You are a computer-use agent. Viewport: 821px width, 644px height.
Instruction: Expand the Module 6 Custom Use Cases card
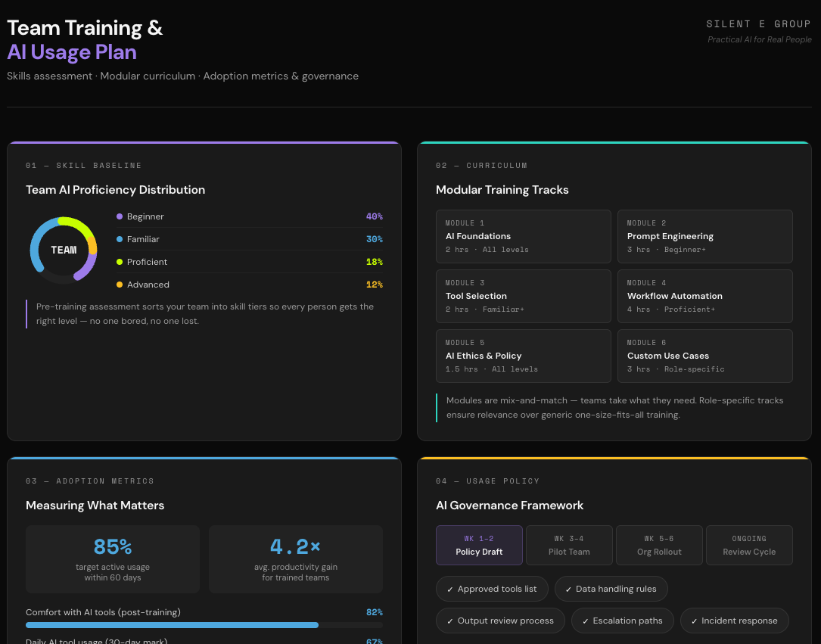(705, 356)
